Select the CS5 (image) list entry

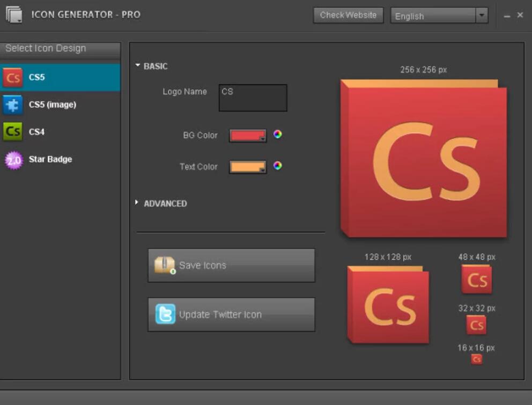pyautogui.click(x=60, y=104)
